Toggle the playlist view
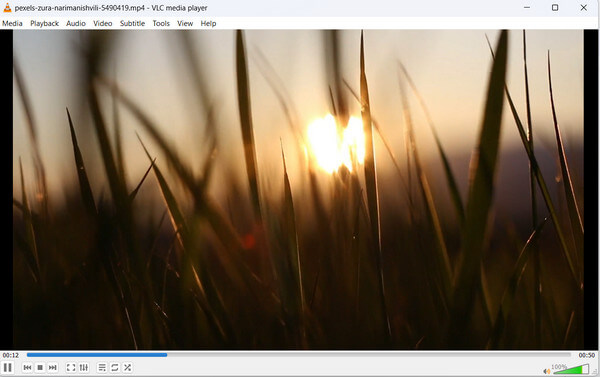600x377 pixels. (102, 367)
